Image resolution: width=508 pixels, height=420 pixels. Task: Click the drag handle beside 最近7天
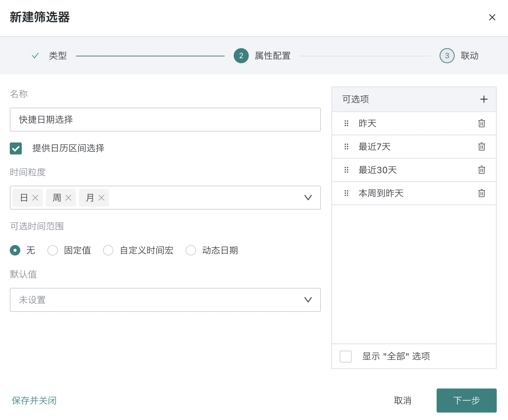[x=346, y=147]
